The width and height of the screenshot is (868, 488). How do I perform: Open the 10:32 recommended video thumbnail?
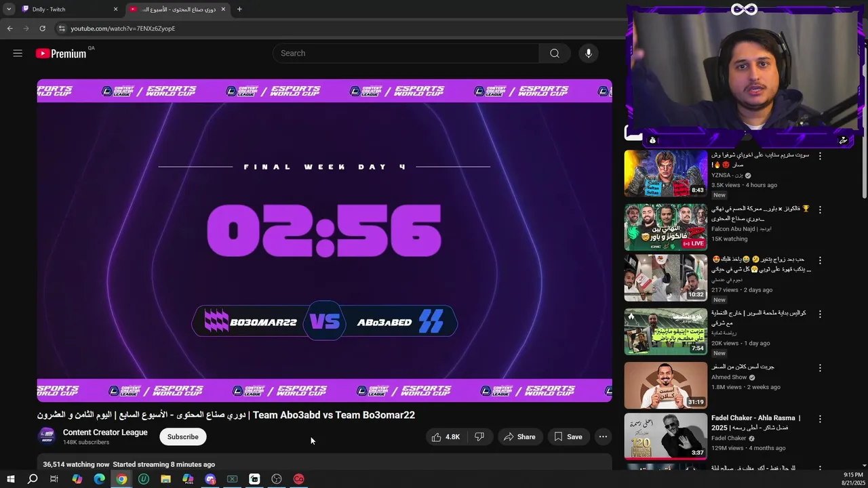[666, 278]
